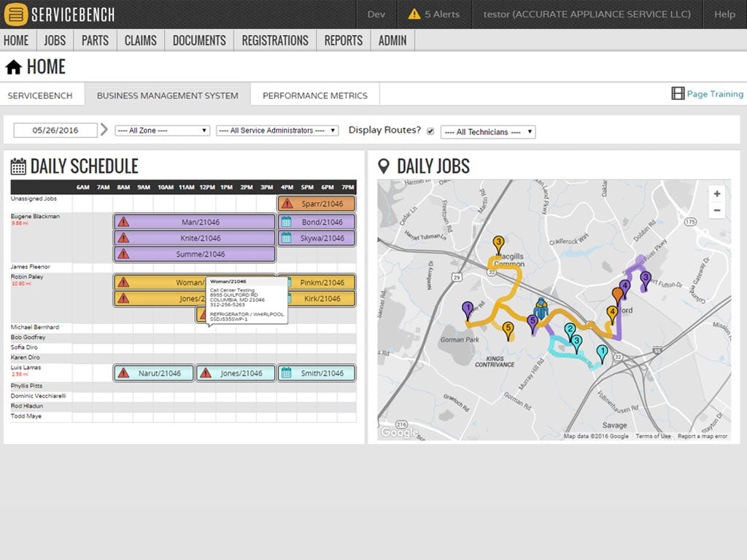Click the Help link in header
The height and width of the screenshot is (560, 747).
[724, 15]
